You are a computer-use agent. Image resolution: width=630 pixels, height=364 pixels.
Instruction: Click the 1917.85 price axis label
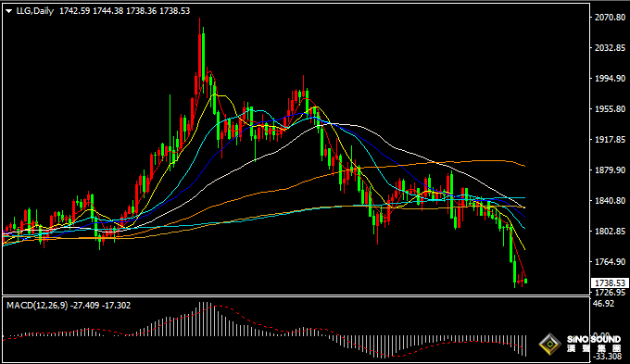coord(610,140)
